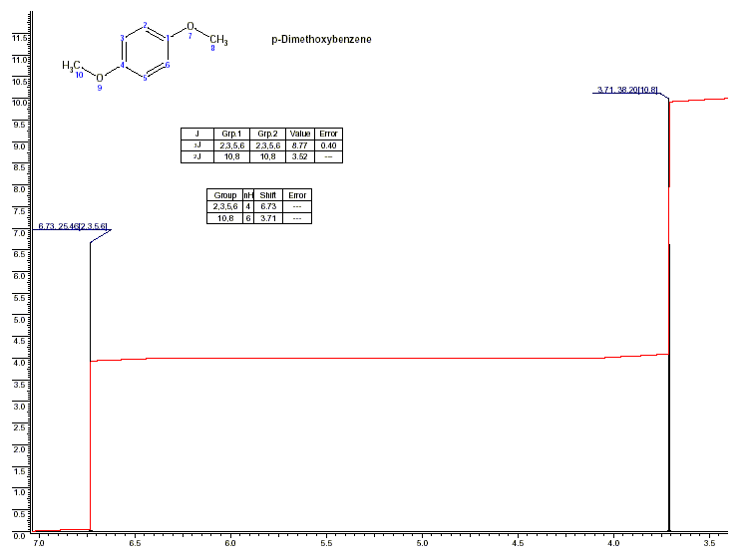The height and width of the screenshot is (560, 745).
Task: Click nH cell 6 in shift table
Action: (x=248, y=218)
